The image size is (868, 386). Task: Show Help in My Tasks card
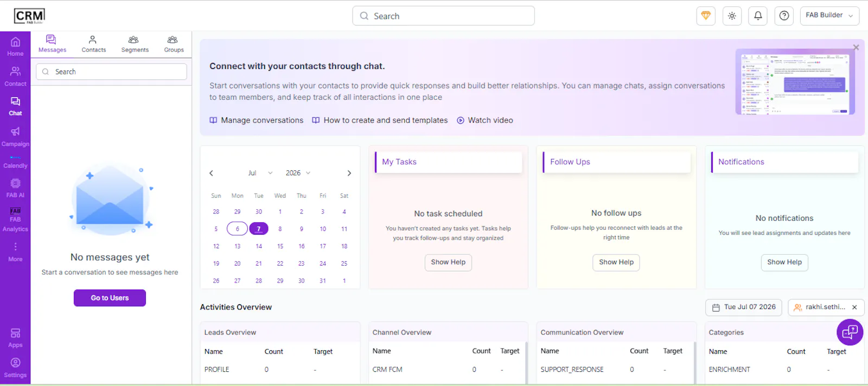pyautogui.click(x=448, y=262)
